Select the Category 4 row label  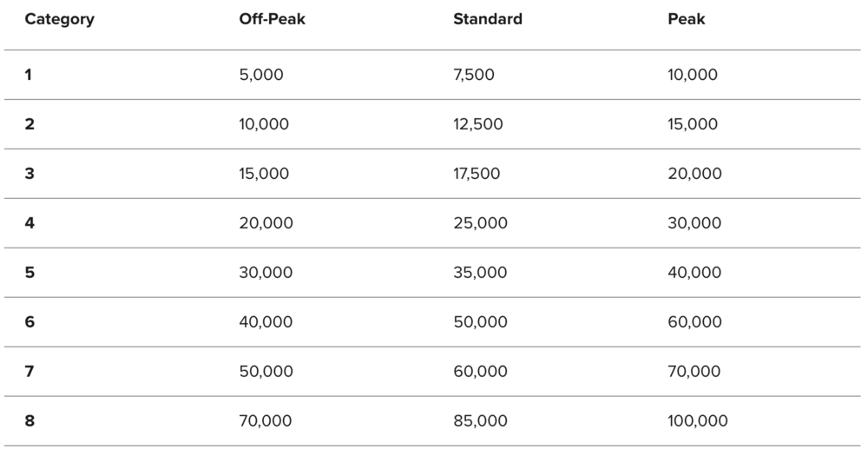(x=30, y=223)
